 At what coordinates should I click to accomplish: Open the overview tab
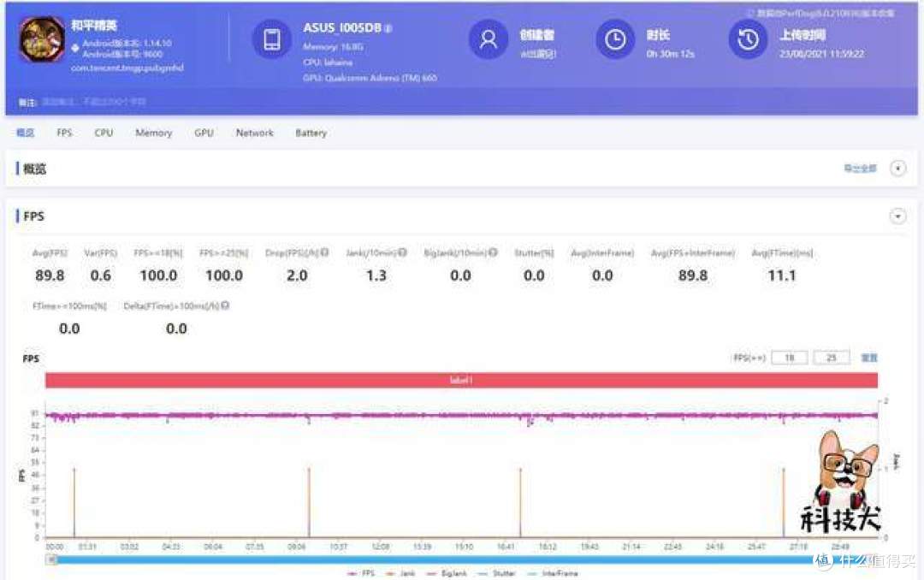(25, 133)
